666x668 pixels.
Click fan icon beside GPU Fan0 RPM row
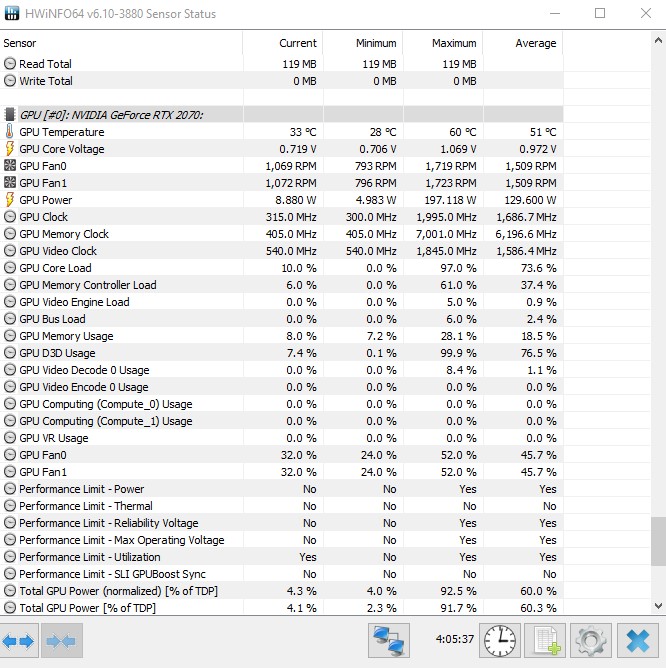[x=10, y=166]
